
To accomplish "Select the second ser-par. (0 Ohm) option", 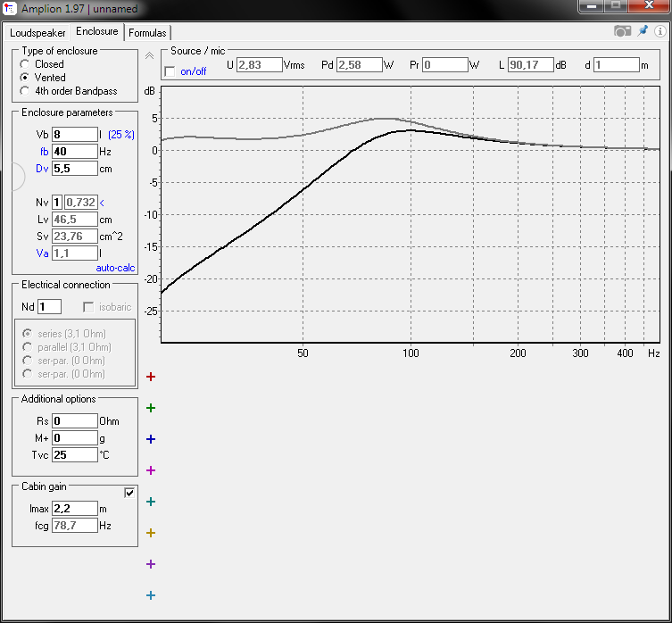I will 28,374.
